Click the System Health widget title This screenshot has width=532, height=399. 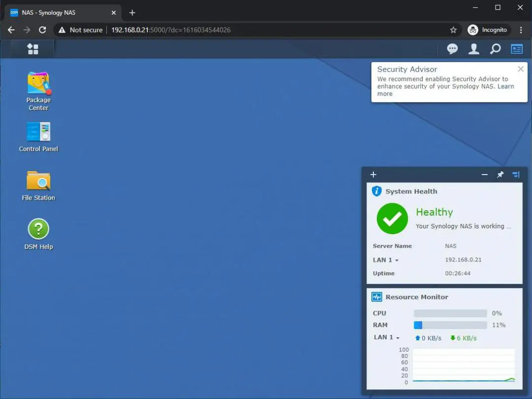[411, 191]
